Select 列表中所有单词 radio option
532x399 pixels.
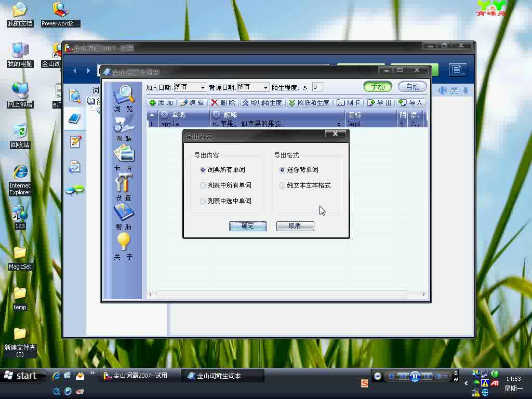pos(225,185)
